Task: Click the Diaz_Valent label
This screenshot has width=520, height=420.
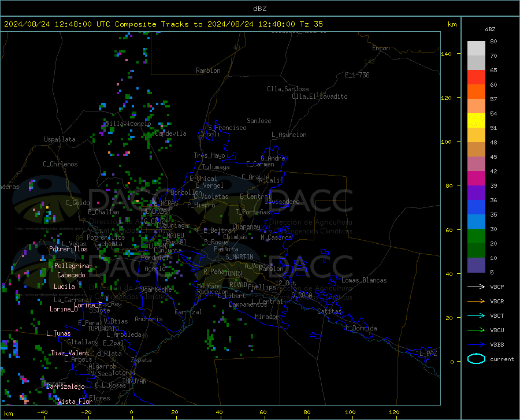Action: pos(70,353)
